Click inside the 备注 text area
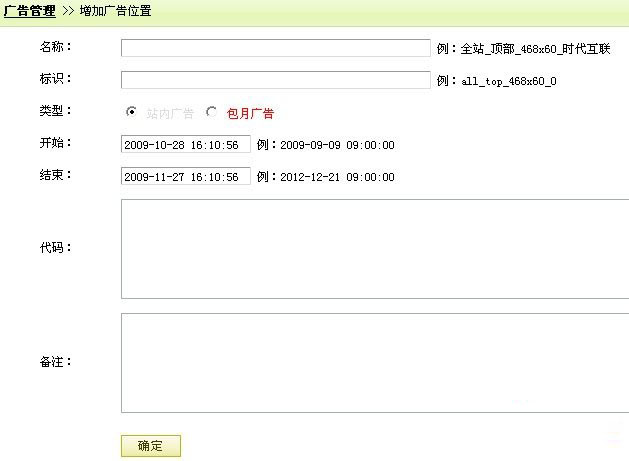This screenshot has height=461, width=629. coord(375,362)
